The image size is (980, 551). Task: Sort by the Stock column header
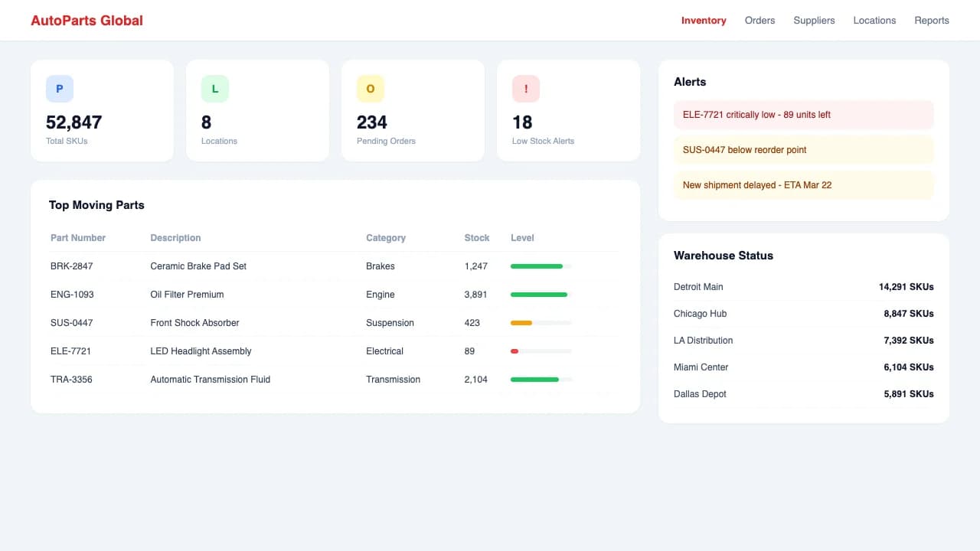pos(476,238)
